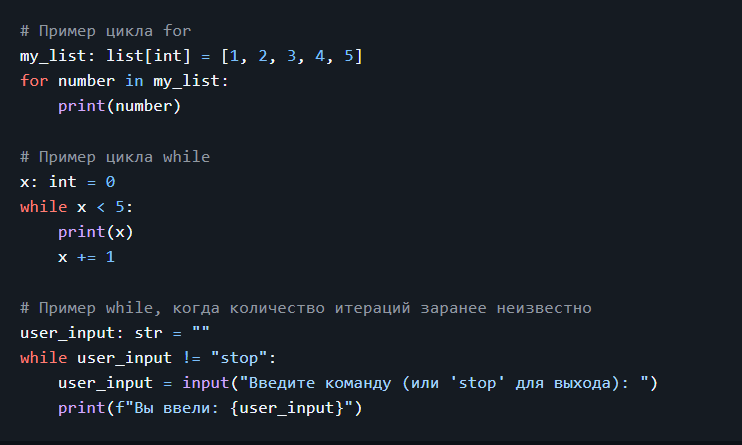Click the "x += 1" increment line

(86, 257)
